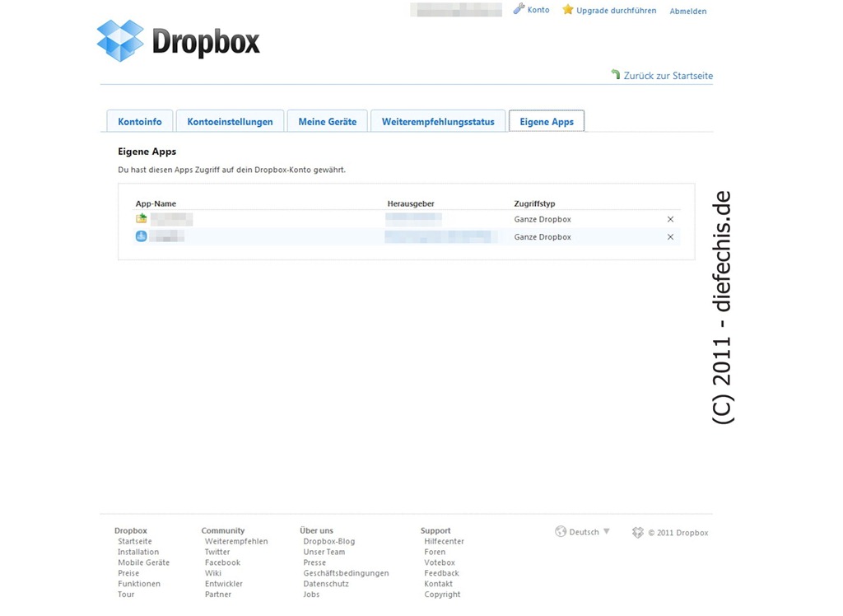Open Geschäftsbedingungen footer link
Image resolution: width=843 pixels, height=616 pixels.
pyautogui.click(x=346, y=573)
